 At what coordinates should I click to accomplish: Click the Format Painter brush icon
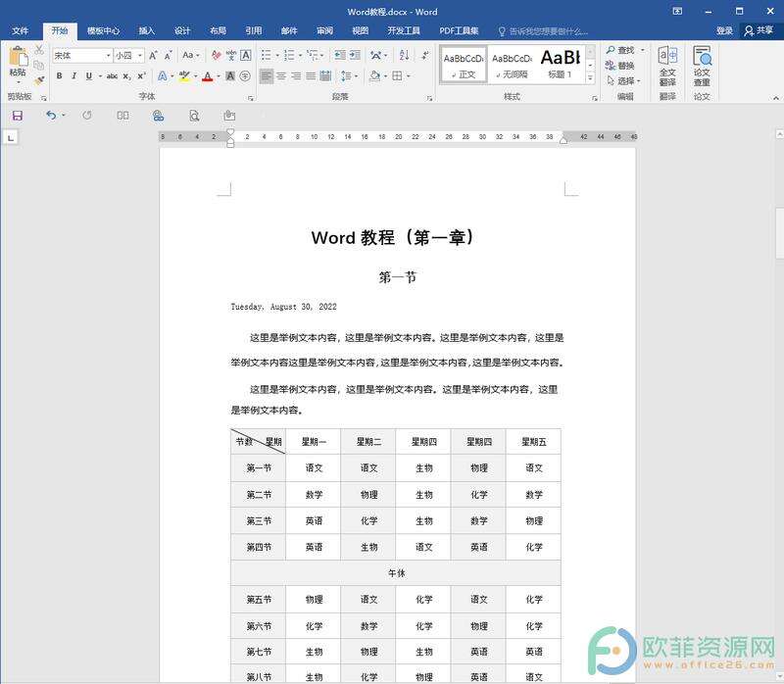coord(39,80)
